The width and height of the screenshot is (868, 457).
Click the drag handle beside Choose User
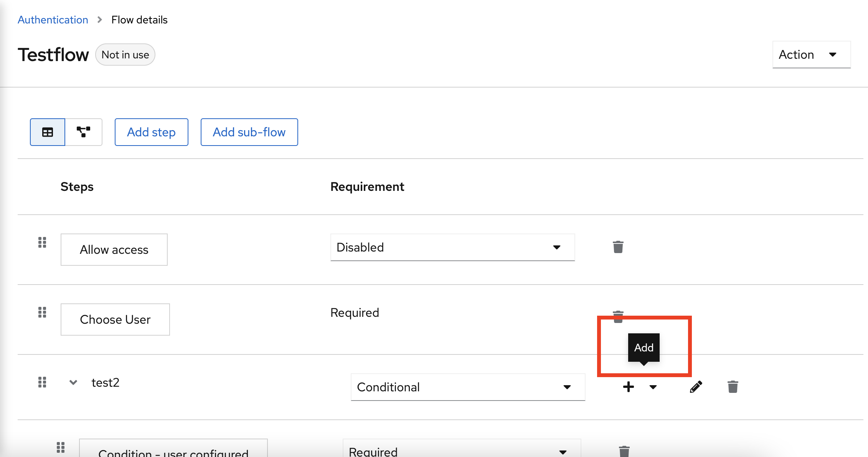pyautogui.click(x=42, y=312)
